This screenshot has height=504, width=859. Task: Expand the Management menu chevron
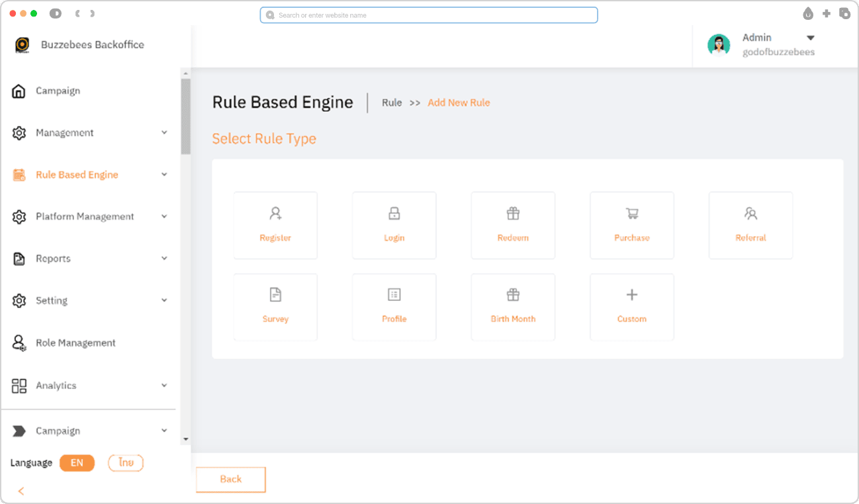[x=164, y=133]
